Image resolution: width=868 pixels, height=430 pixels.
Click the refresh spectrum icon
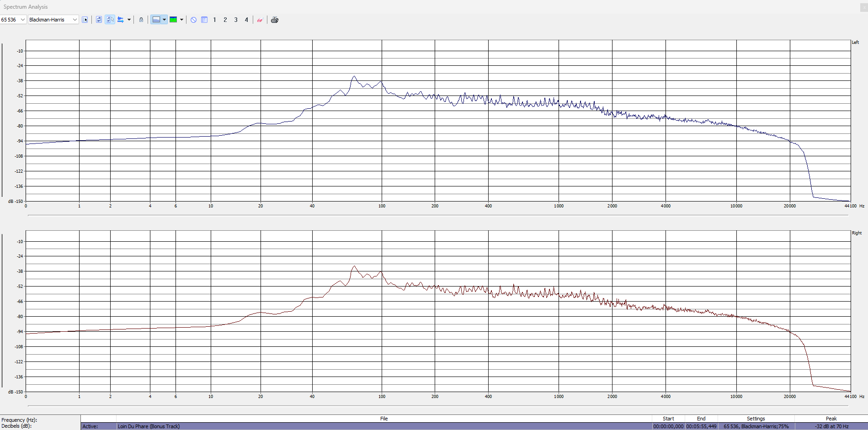point(99,20)
